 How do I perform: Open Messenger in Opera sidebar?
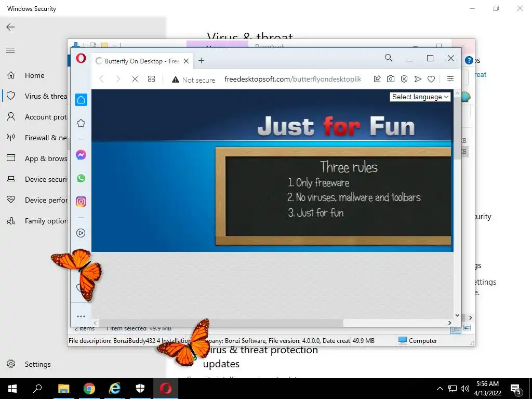[x=81, y=155]
